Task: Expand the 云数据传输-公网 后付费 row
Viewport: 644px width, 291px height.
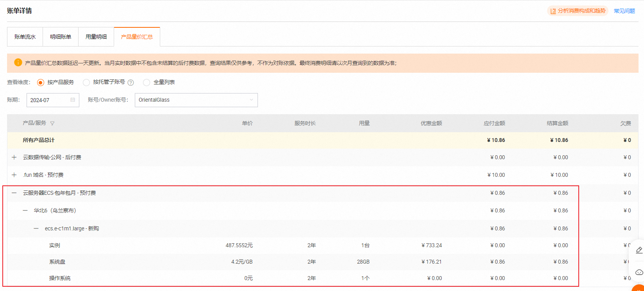Action: click(14, 157)
